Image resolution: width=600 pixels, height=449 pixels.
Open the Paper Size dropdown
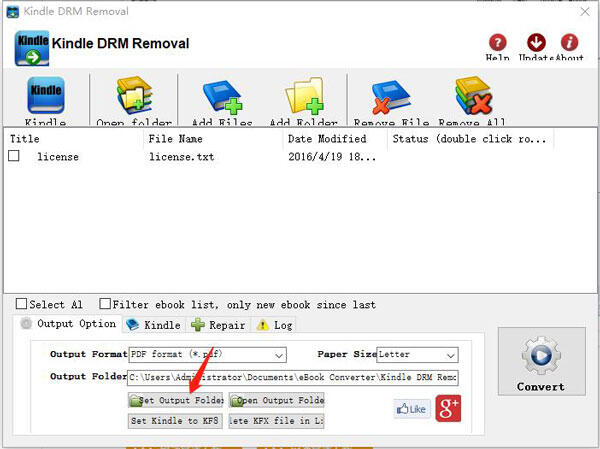point(450,354)
